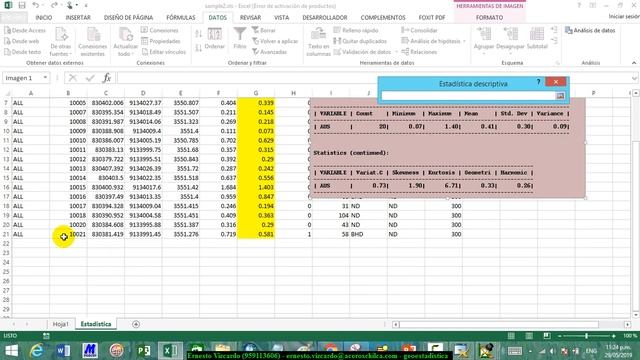Select yellow cell with value 1.403
The height and width of the screenshot is (360, 640).
point(256,187)
